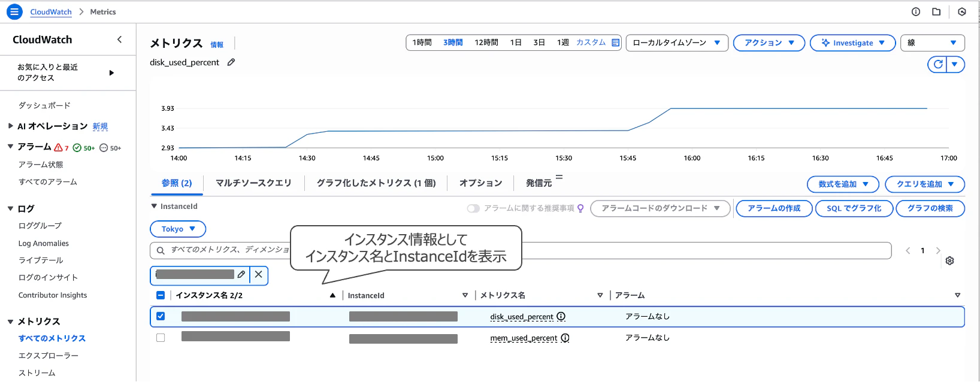Focus the metrics search input field
This screenshot has width=980, height=382.
(521, 250)
